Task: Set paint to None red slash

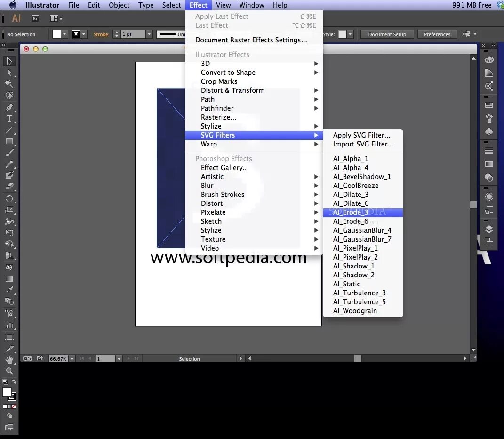Action: [x=14, y=406]
